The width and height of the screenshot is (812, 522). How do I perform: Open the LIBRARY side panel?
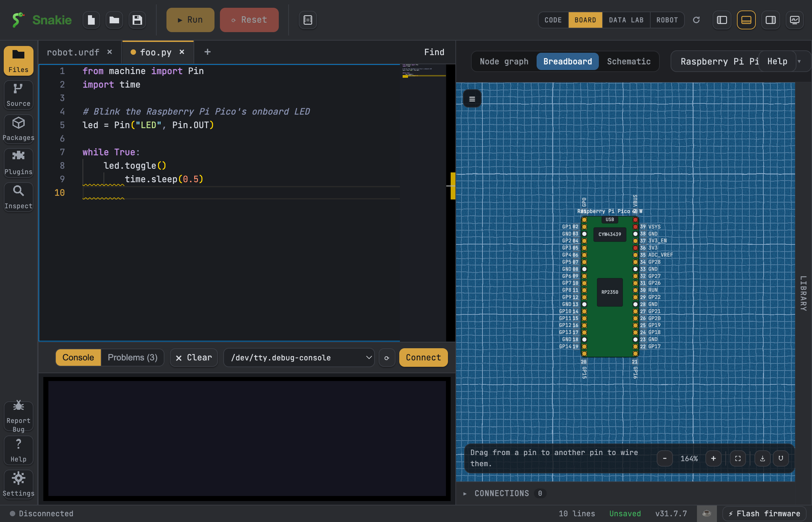[x=804, y=293]
